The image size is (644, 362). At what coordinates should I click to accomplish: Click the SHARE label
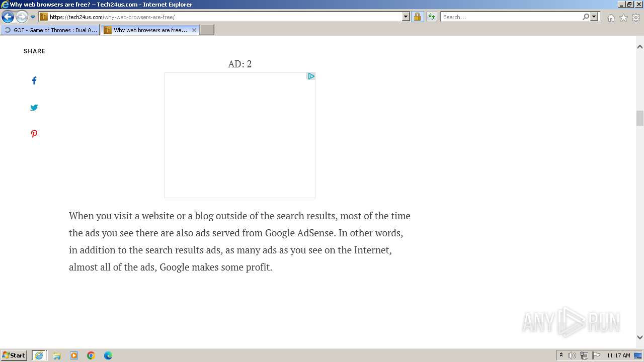point(35,51)
